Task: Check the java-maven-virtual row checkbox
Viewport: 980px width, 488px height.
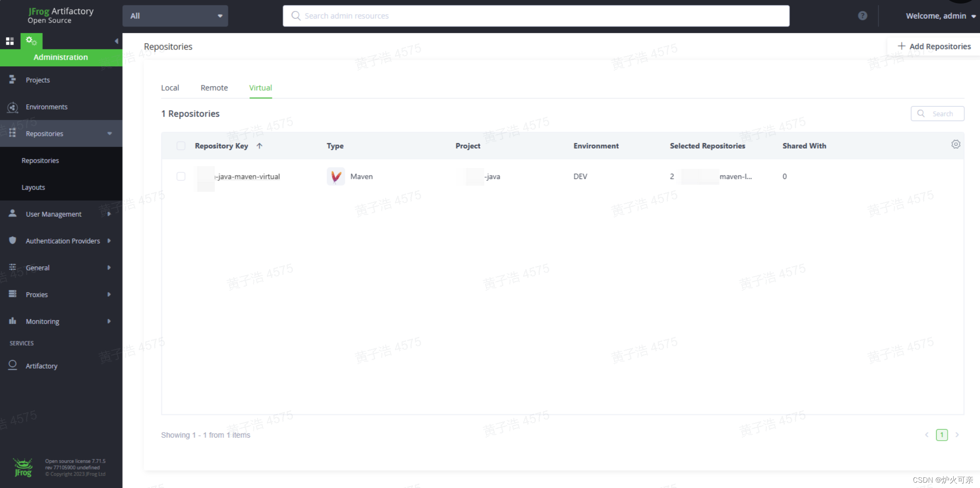Action: (181, 176)
